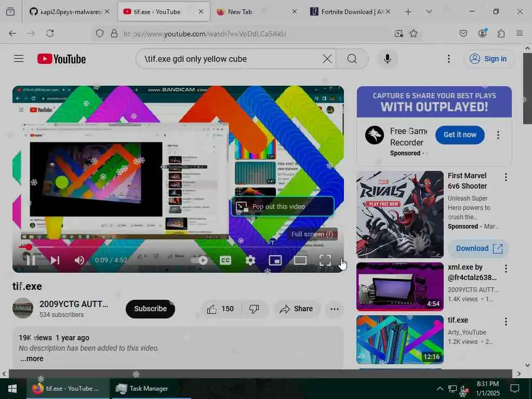Pause the video with the pause button
The width and height of the screenshot is (532, 399).
pos(31,260)
